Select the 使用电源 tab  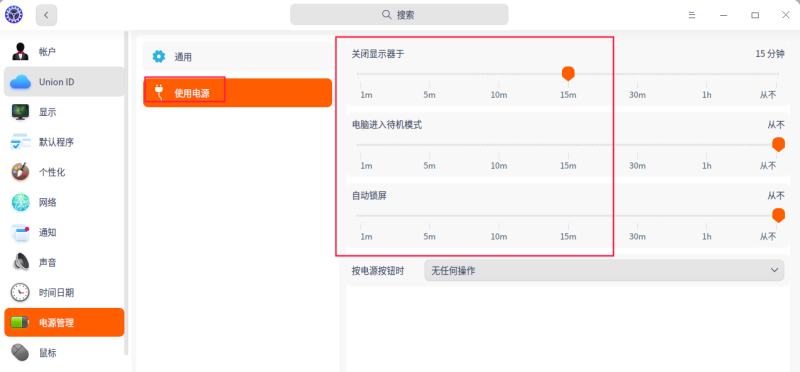click(238, 93)
